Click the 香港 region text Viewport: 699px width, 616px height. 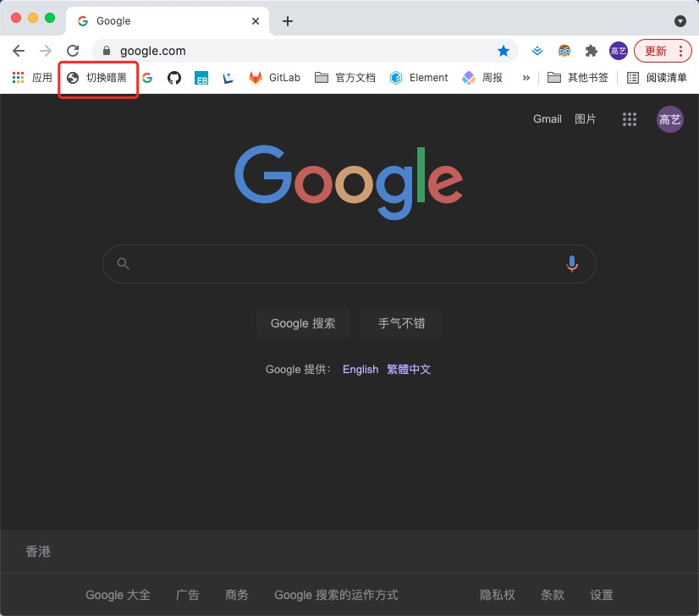[38, 552]
